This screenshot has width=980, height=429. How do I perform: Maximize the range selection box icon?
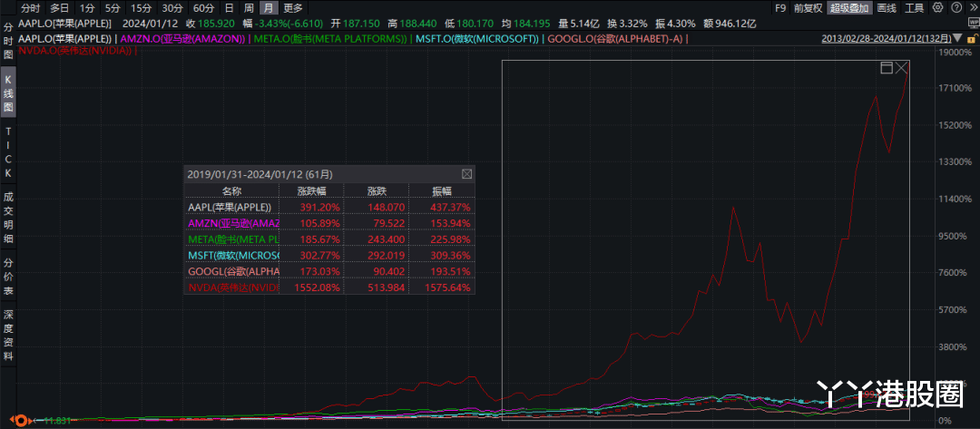(887, 67)
